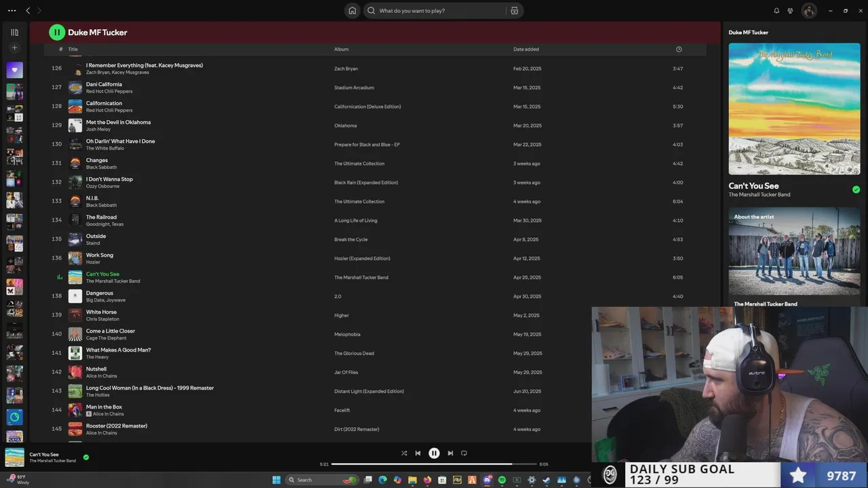
Task: Open Red Hot Chili Peppers under Dani California
Action: (109, 91)
